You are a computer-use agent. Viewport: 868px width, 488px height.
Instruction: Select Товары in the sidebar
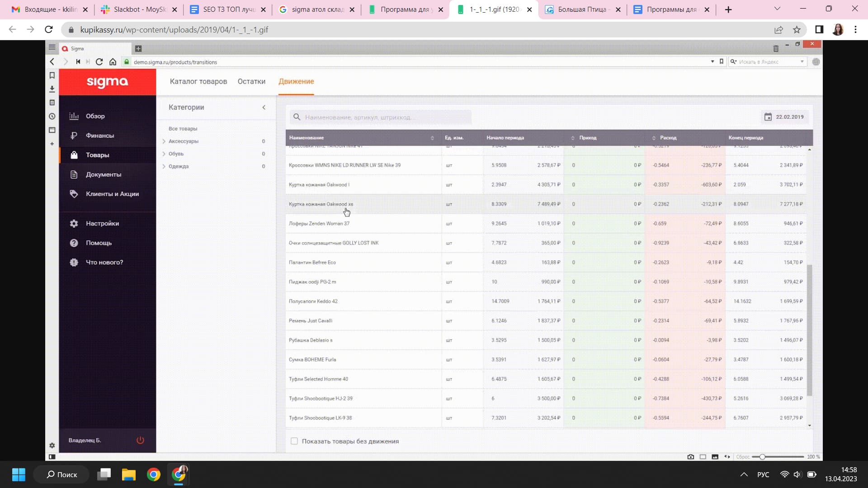pyautogui.click(x=97, y=155)
